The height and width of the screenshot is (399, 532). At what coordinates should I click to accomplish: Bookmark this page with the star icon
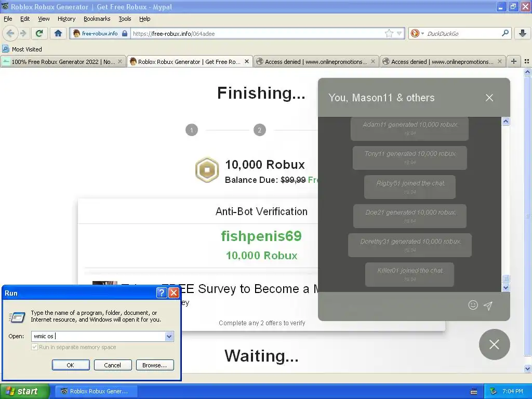tap(389, 33)
